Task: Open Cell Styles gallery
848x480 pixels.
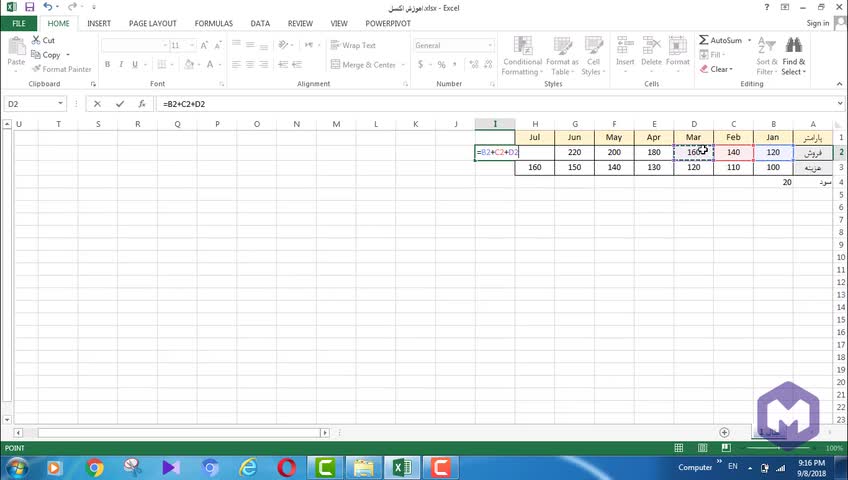Action: [x=593, y=56]
